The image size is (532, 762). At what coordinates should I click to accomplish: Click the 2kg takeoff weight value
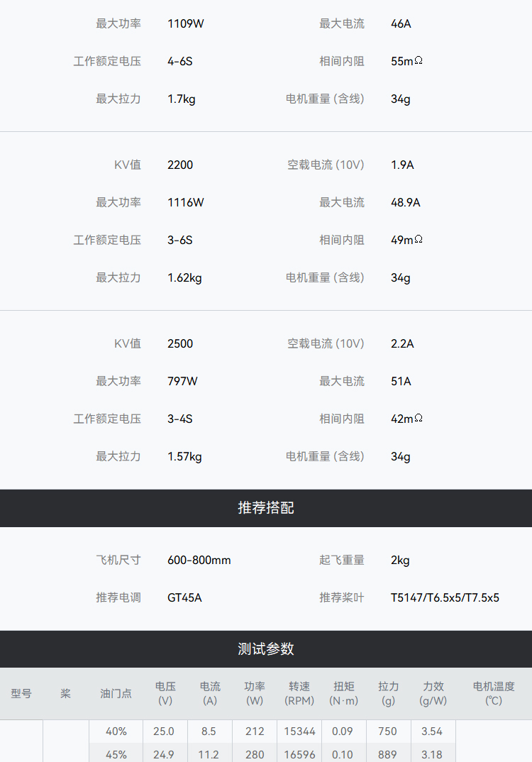coord(400,560)
